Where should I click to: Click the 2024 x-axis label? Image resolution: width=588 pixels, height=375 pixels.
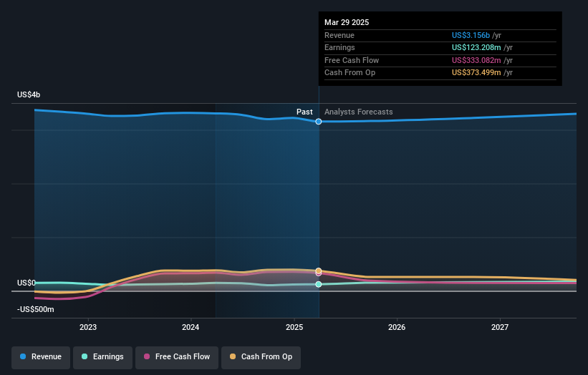191,327
